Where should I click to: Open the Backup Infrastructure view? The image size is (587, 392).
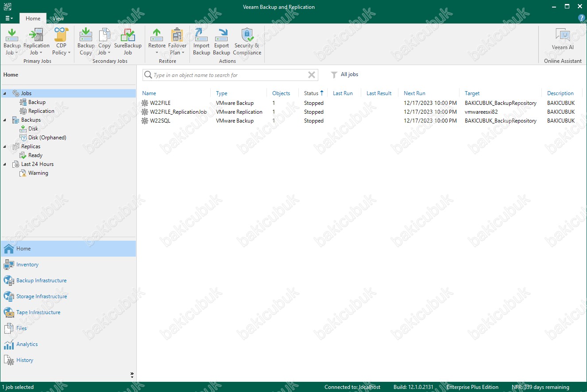click(68, 281)
